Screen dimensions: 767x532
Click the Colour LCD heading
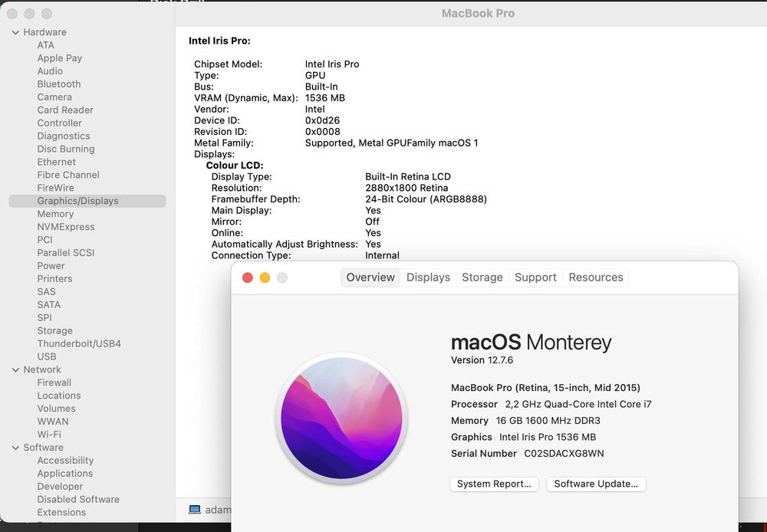coord(235,166)
